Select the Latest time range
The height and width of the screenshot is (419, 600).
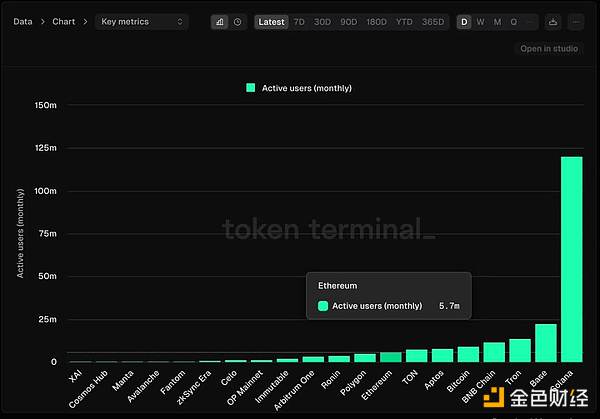tap(271, 21)
